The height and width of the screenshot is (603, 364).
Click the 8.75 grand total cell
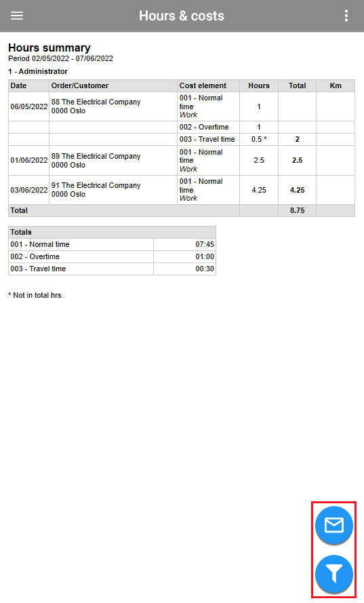click(297, 211)
